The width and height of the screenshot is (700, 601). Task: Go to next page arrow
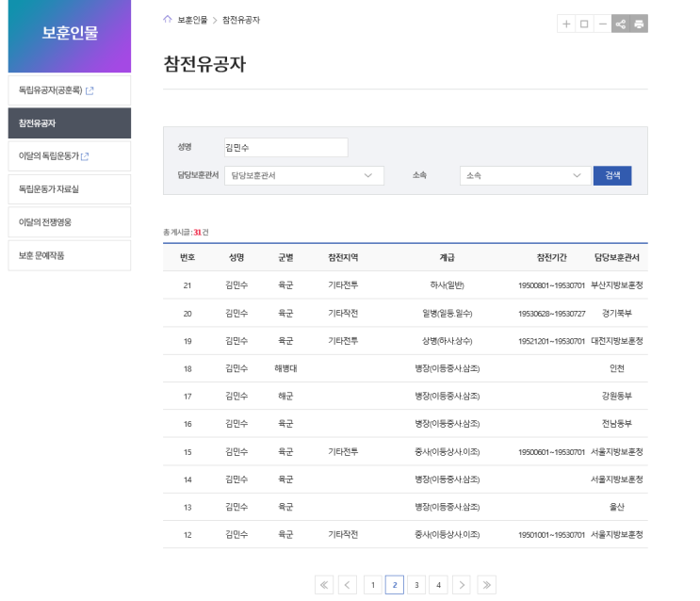click(x=462, y=585)
